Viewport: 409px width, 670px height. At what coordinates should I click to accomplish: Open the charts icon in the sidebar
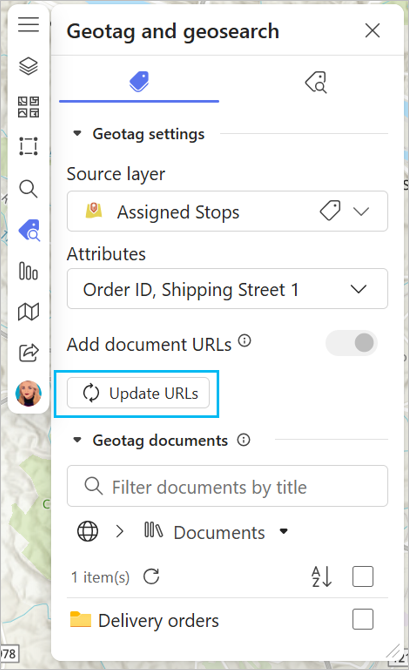tap(28, 271)
